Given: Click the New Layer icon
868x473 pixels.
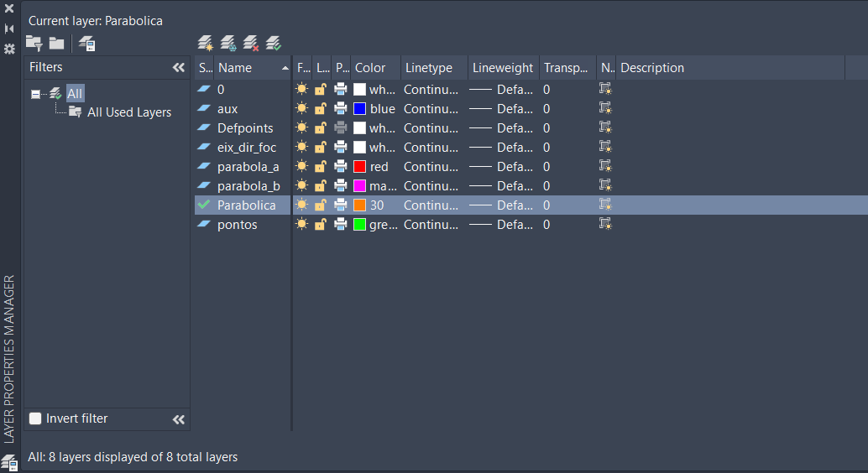Looking at the screenshot, I should [x=205, y=43].
